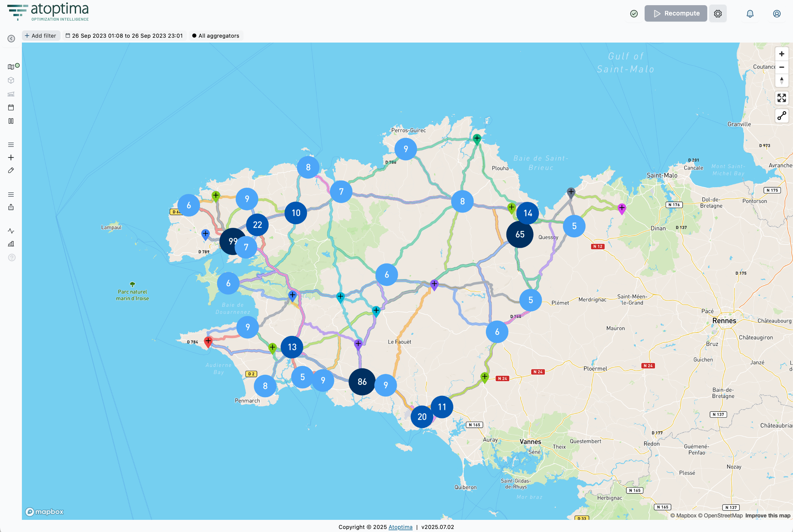Viewport: 793px width, 532px height.
Task: Open the columns board view icon
Action: (11, 121)
